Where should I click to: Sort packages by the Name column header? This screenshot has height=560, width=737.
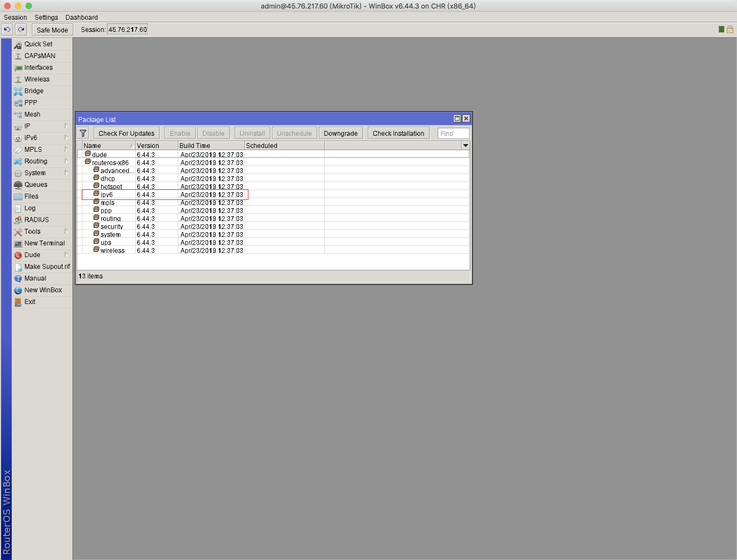point(109,146)
